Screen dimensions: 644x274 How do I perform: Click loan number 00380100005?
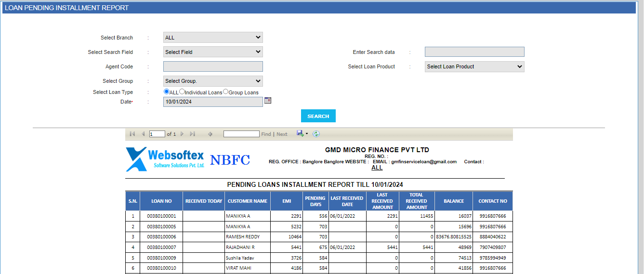(161, 227)
